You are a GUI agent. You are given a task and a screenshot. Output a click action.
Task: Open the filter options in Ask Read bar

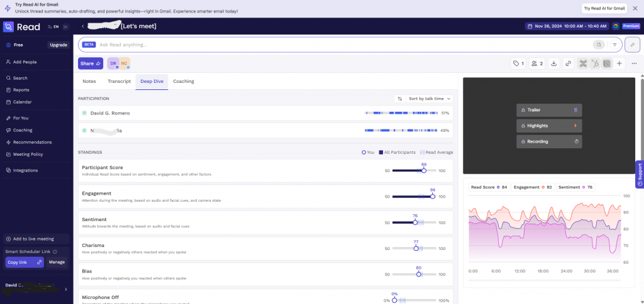(x=614, y=45)
